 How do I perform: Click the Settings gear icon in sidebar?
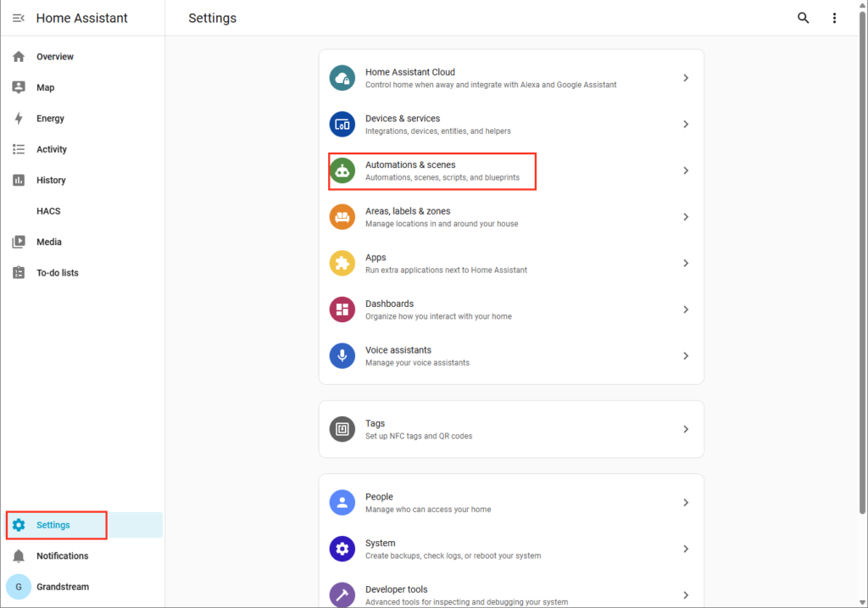click(19, 525)
